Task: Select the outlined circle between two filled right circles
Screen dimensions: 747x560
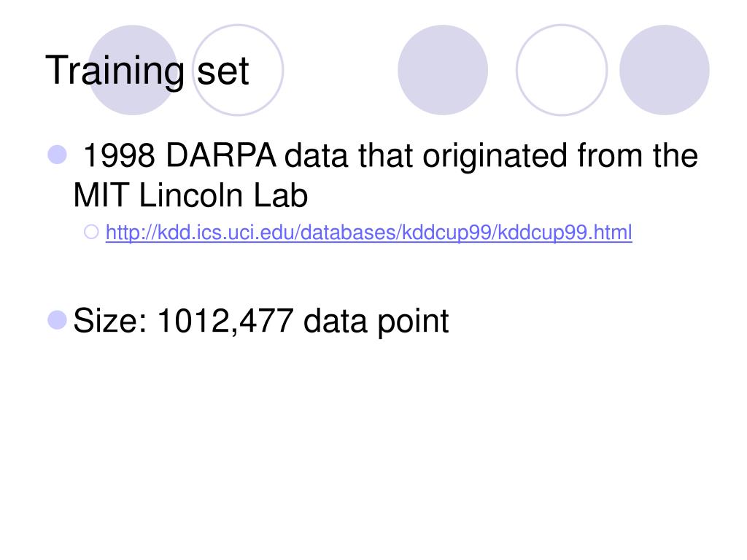Action: pos(562,70)
